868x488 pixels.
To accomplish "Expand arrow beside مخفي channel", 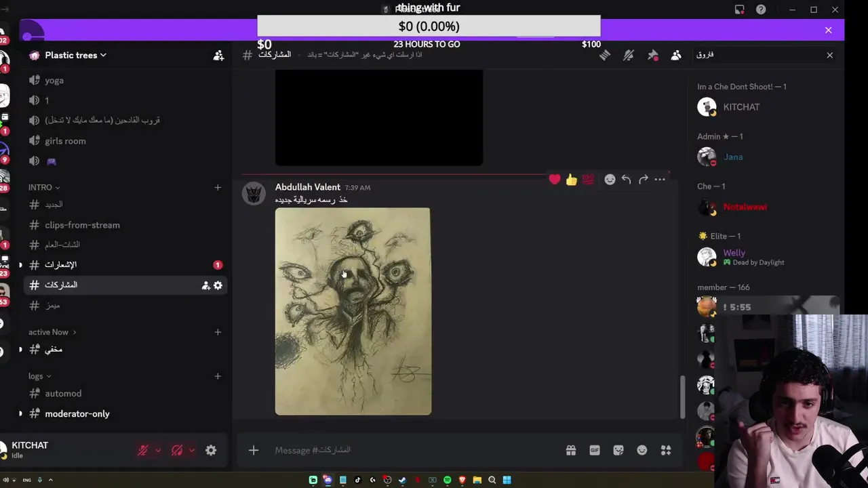I will pos(20,350).
